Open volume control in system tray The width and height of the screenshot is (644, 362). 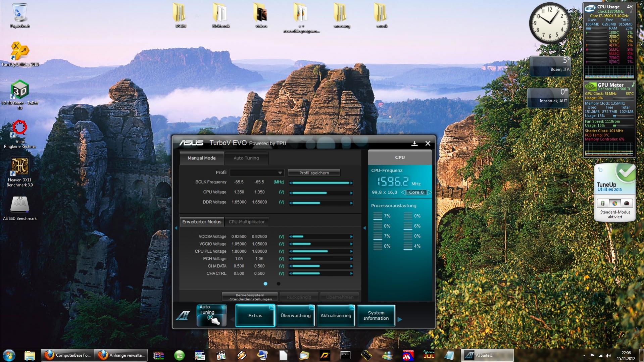(x=608, y=355)
